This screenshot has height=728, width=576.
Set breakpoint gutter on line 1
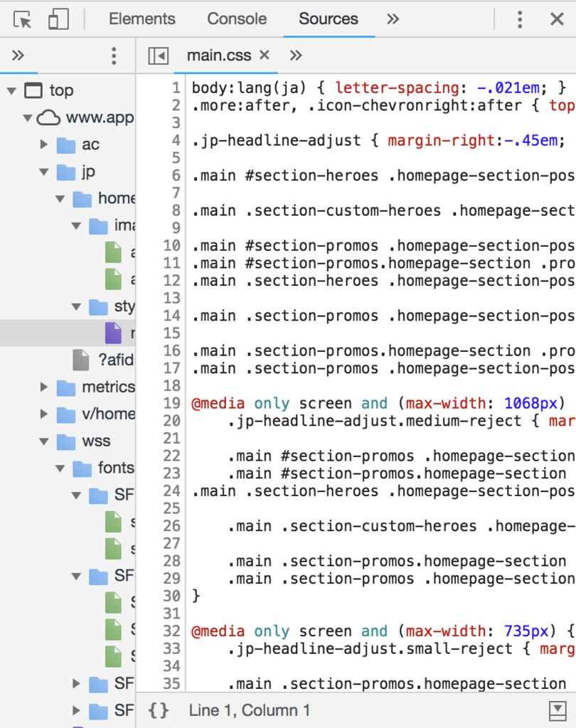tap(176, 87)
